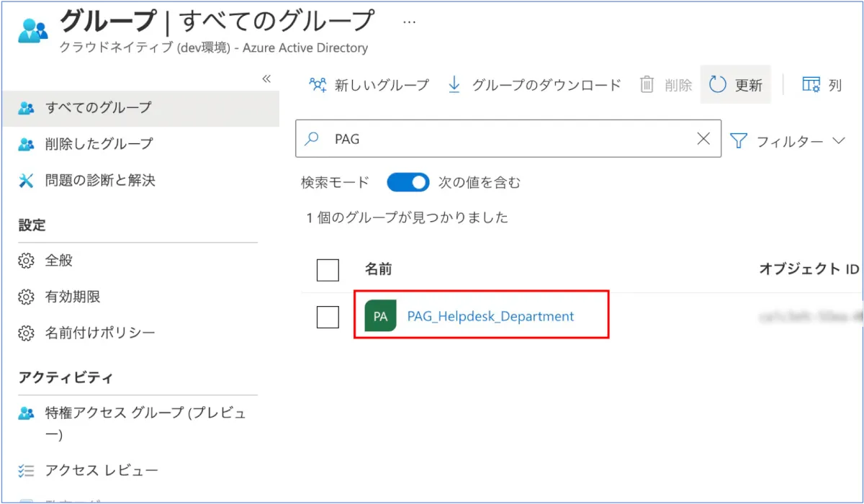Open the header ellipsis more options
Screen dimensions: 864x504
pyautogui.click(x=409, y=22)
